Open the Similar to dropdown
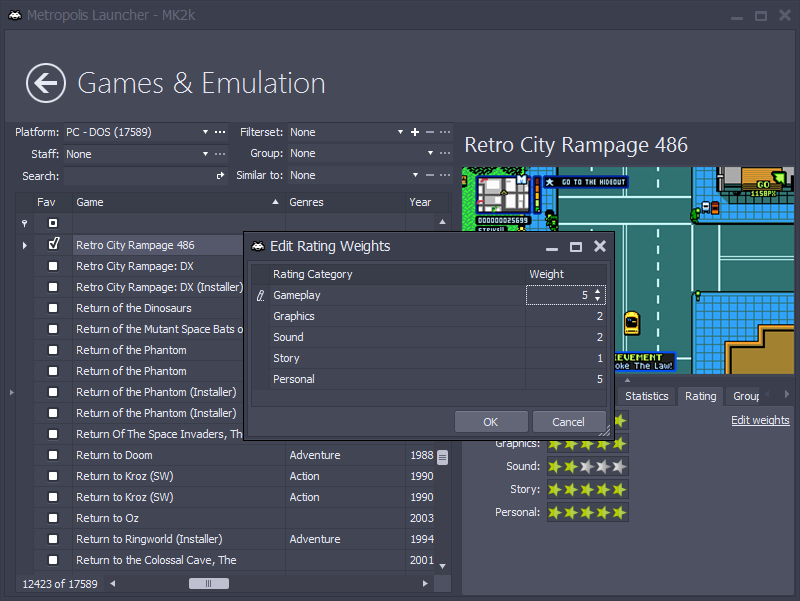 coord(415,175)
